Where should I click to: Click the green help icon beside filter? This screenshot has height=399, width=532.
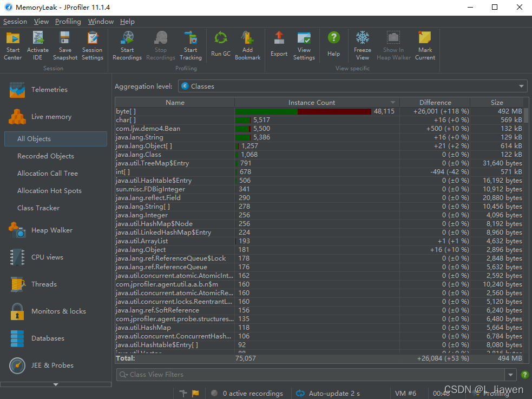(x=524, y=375)
